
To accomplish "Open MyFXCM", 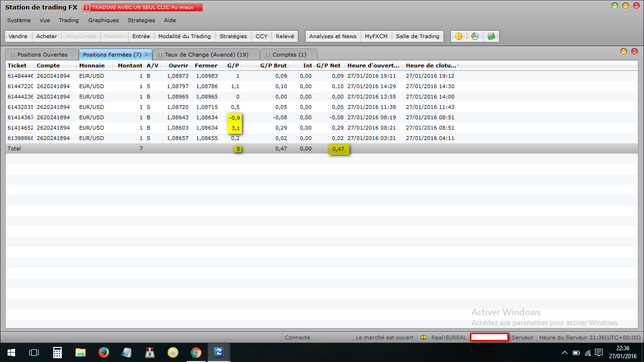I will coord(376,36).
